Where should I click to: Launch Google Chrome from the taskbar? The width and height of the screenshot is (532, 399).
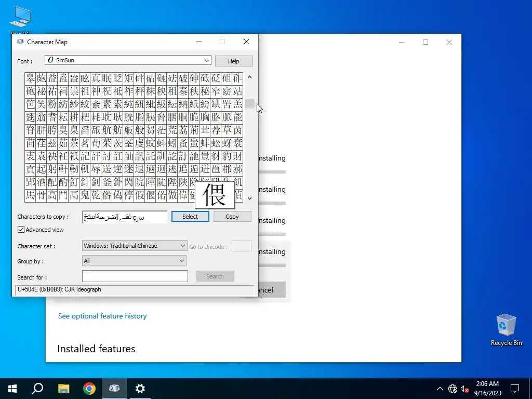point(89,389)
